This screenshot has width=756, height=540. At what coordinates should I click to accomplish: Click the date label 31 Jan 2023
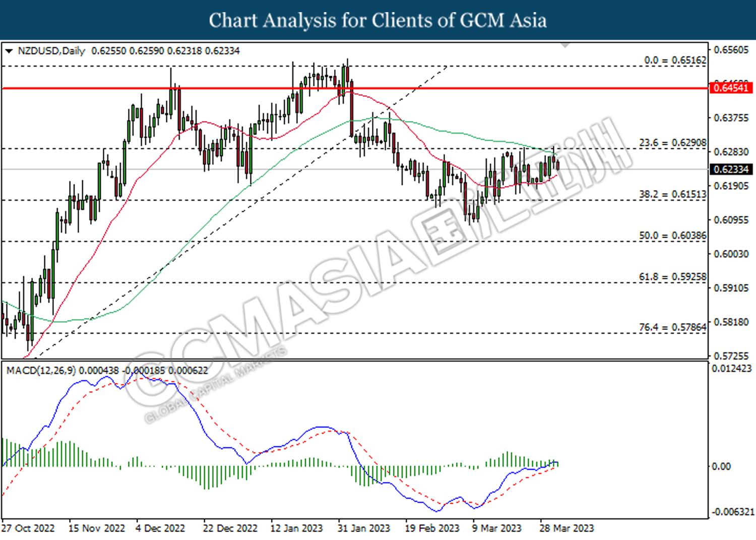click(364, 528)
